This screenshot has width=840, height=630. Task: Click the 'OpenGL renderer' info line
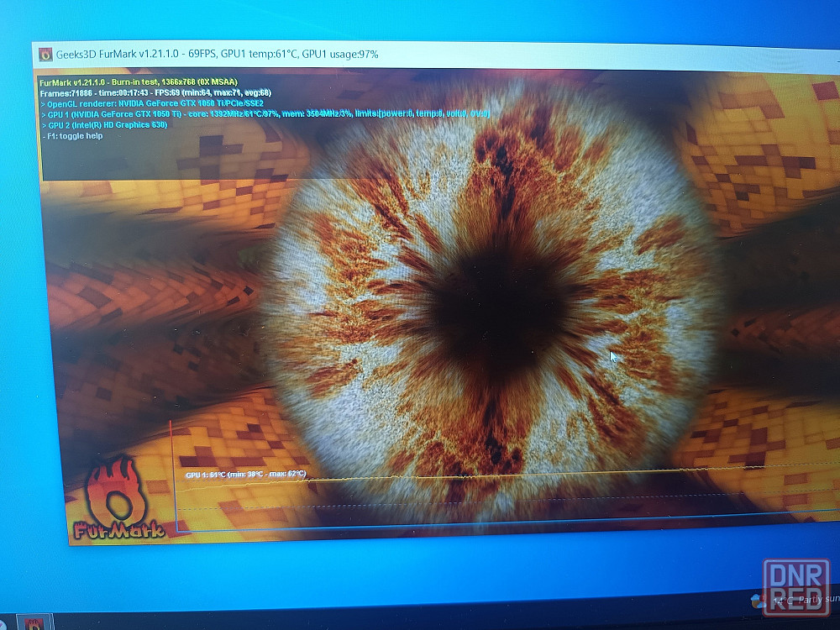tap(152, 103)
